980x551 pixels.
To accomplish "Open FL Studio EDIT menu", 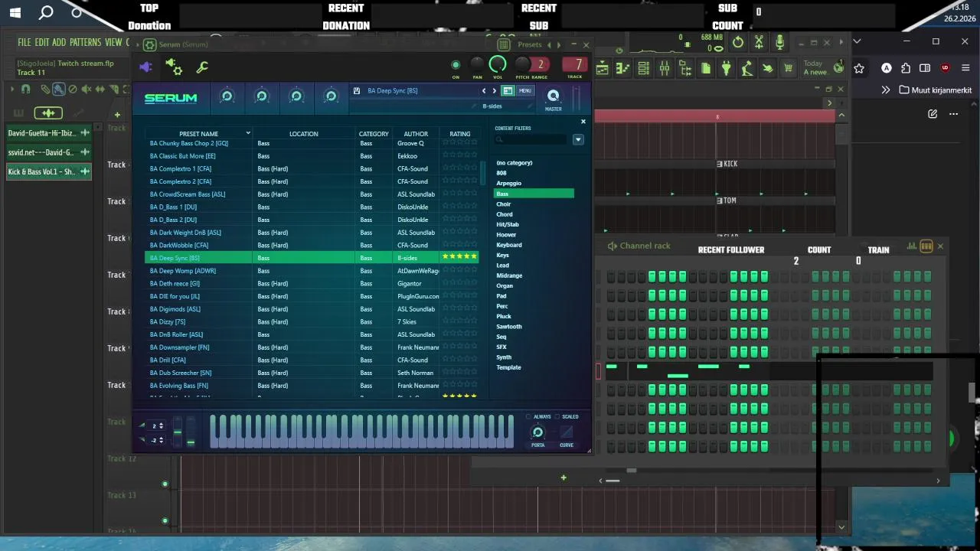I will [x=42, y=42].
